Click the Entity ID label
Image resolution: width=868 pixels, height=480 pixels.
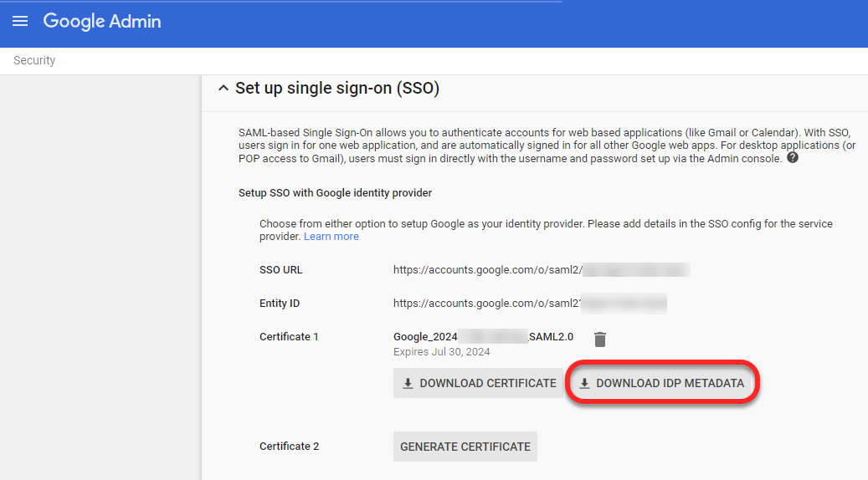tap(280, 303)
